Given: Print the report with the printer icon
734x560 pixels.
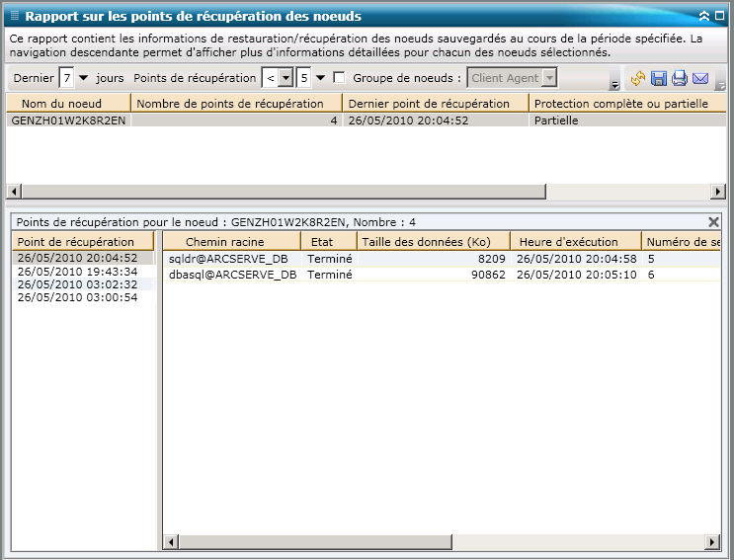Looking at the screenshot, I should tap(680, 78).
